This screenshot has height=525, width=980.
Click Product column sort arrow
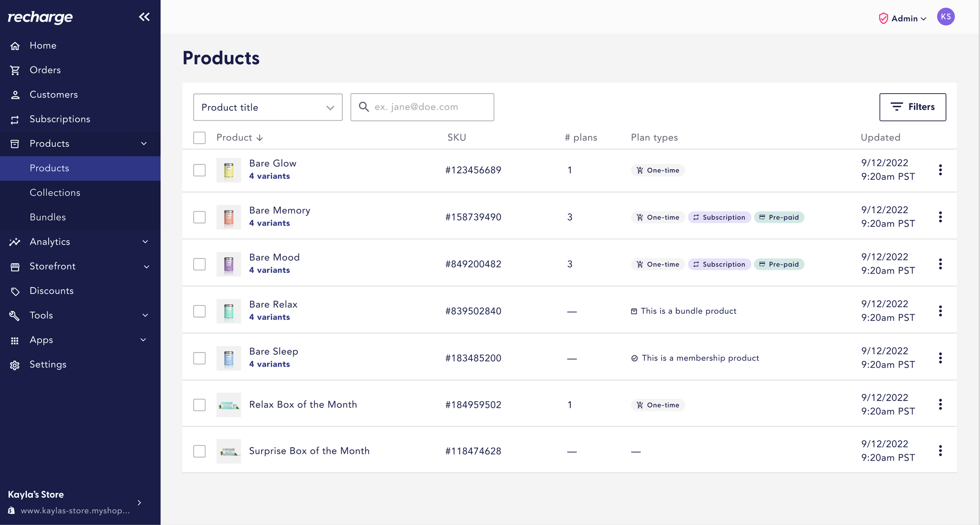tap(260, 138)
